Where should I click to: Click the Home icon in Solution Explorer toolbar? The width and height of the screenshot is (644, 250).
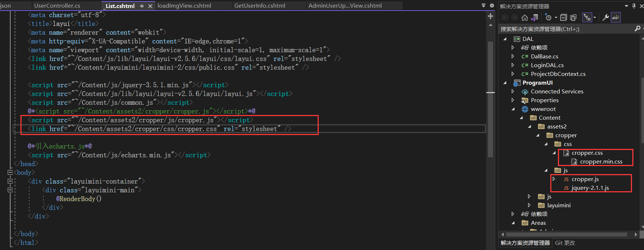(x=525, y=18)
